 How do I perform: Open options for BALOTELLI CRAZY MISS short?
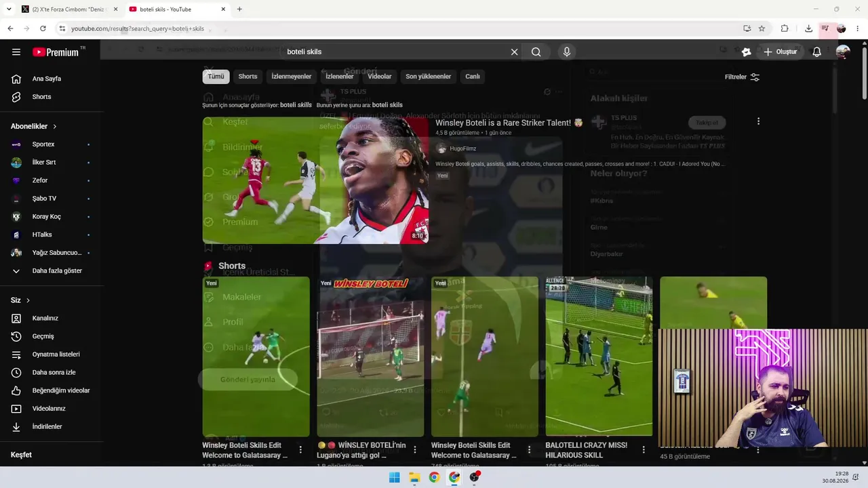pyautogui.click(x=644, y=449)
